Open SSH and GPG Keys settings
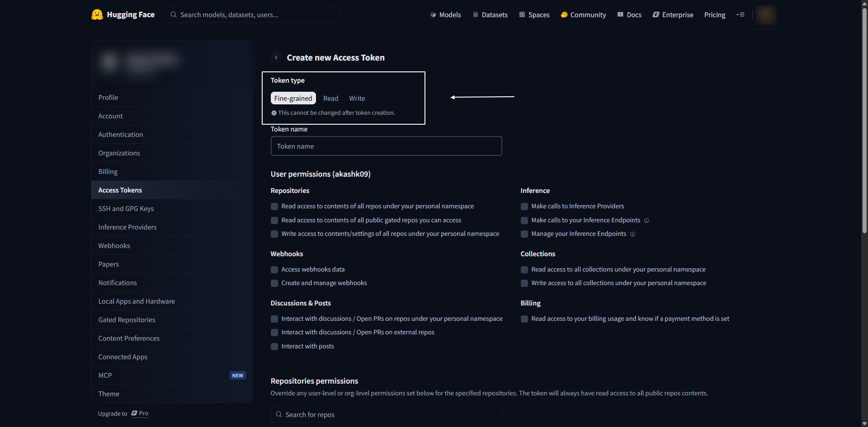This screenshot has width=868, height=427. pyautogui.click(x=172, y=208)
